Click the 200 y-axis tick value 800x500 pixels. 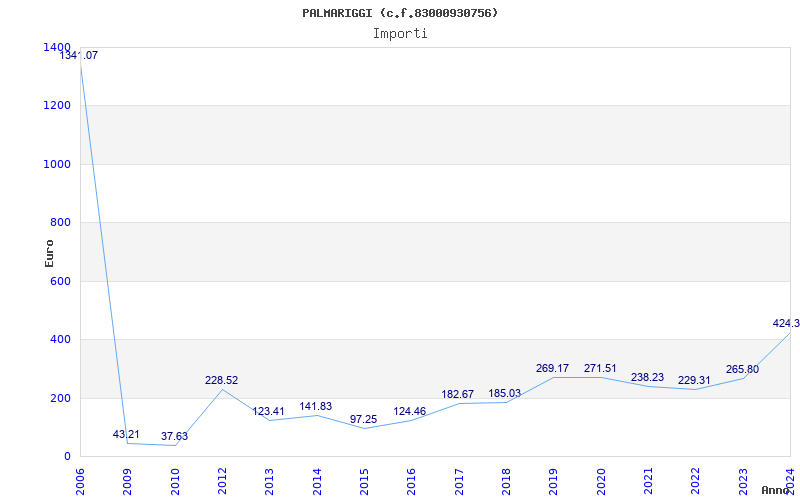(x=60, y=398)
